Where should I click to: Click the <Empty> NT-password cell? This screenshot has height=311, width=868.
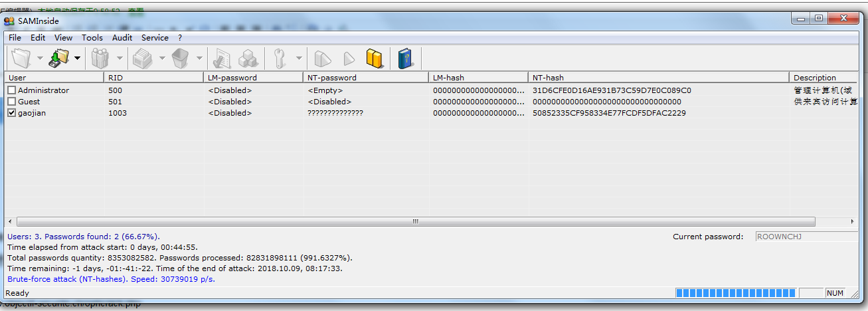[x=325, y=90]
